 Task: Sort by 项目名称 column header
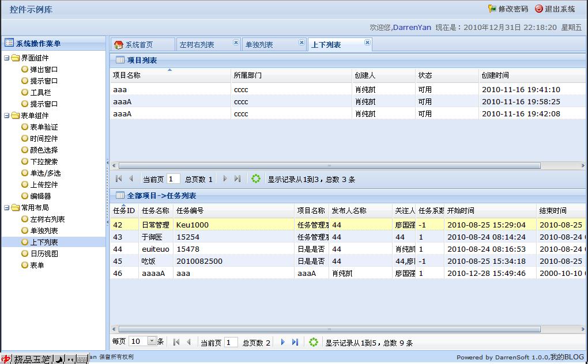pyautogui.click(x=126, y=75)
